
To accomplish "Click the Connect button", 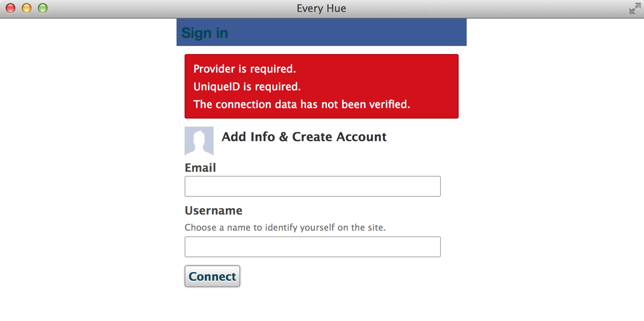I will [x=212, y=276].
